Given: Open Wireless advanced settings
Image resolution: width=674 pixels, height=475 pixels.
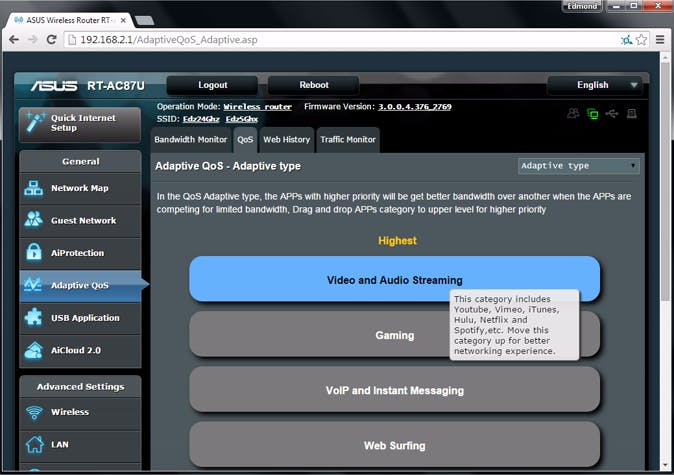Looking at the screenshot, I should (80, 412).
